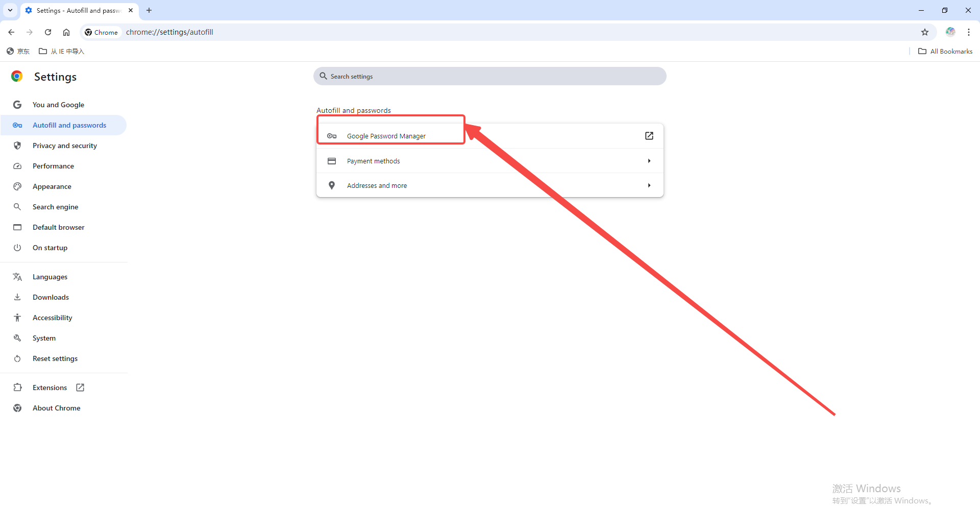Viewport: 980px width, 531px height.
Task: Expand Addresses and more arrow
Action: [649, 185]
